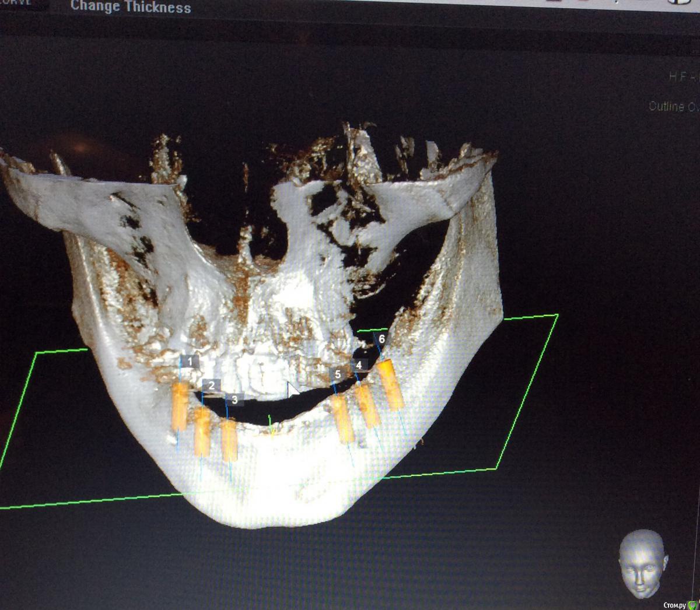Select implant number label 4

tap(359, 366)
